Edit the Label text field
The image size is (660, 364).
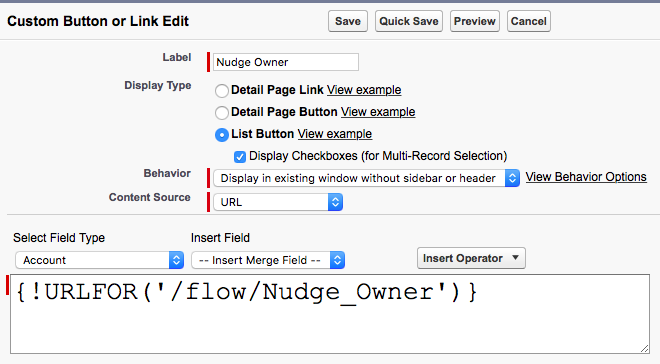(x=286, y=62)
